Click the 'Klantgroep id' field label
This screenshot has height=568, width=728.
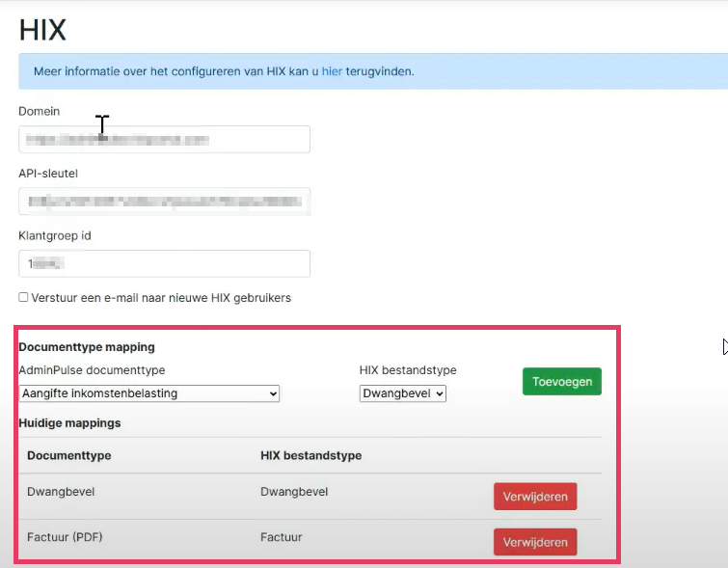pyautogui.click(x=55, y=236)
